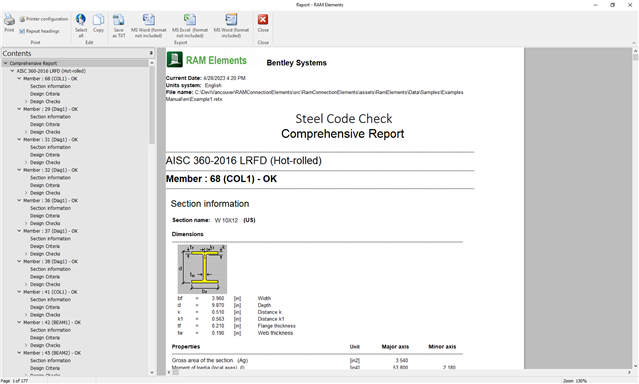Click the Steel Code Check heading

click(344, 119)
